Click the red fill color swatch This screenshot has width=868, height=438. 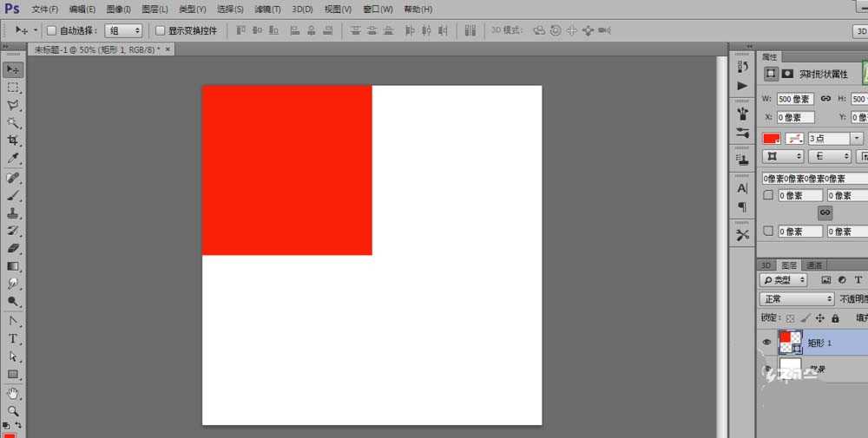tap(771, 138)
